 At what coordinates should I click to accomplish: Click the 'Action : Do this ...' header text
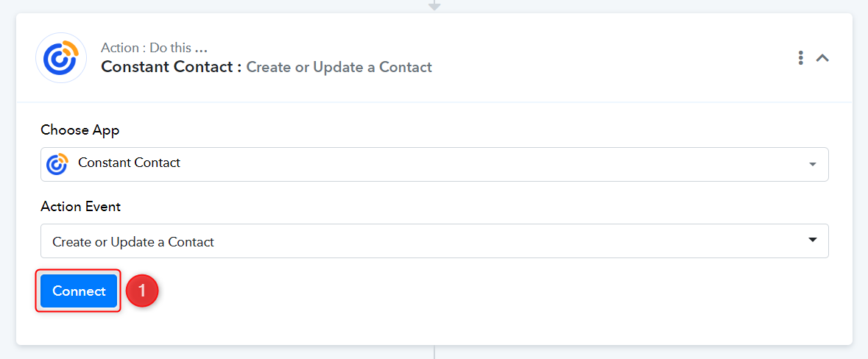(x=155, y=48)
